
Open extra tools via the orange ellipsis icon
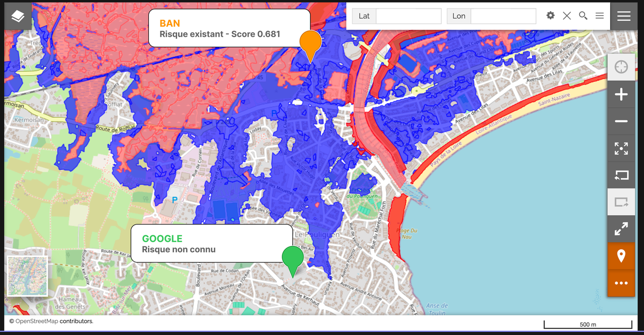pyautogui.click(x=621, y=283)
